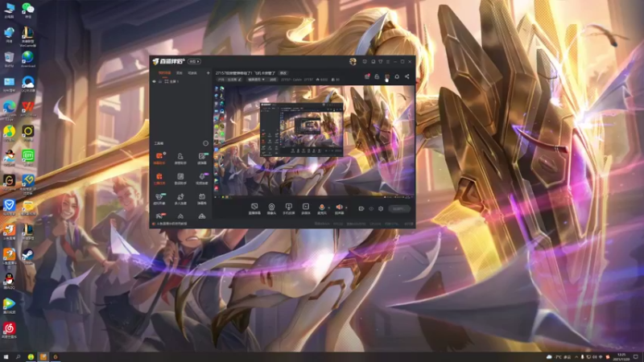
Task: Open the recording camera icon beside settings
Action: click(361, 208)
